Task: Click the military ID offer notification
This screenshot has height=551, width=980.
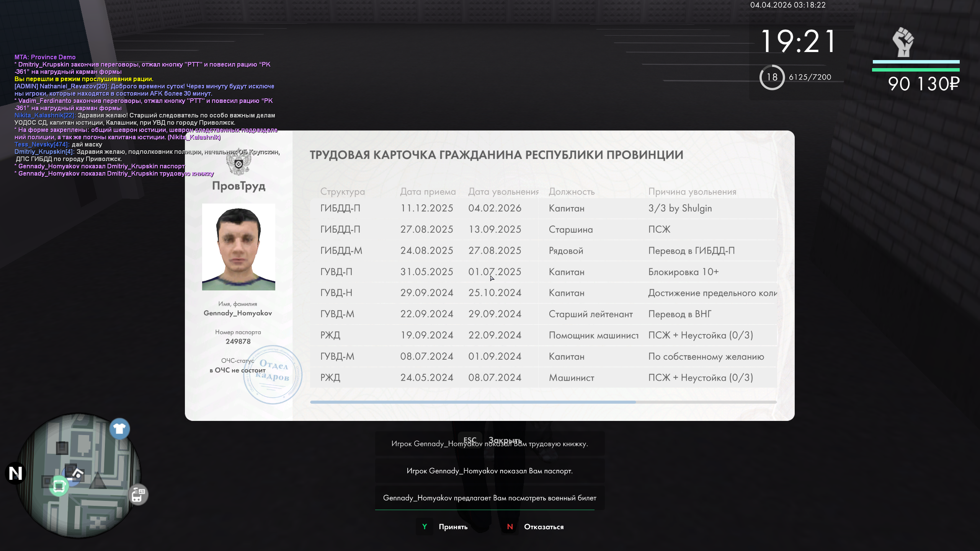Action: click(489, 498)
